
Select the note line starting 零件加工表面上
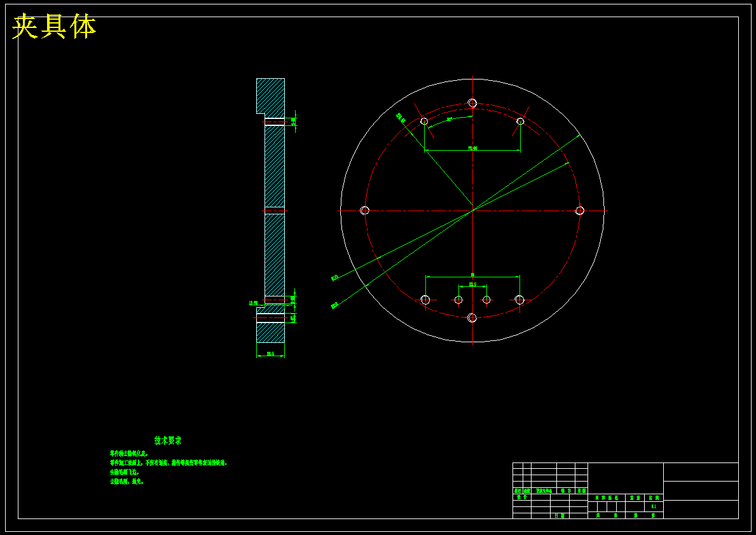(168, 462)
